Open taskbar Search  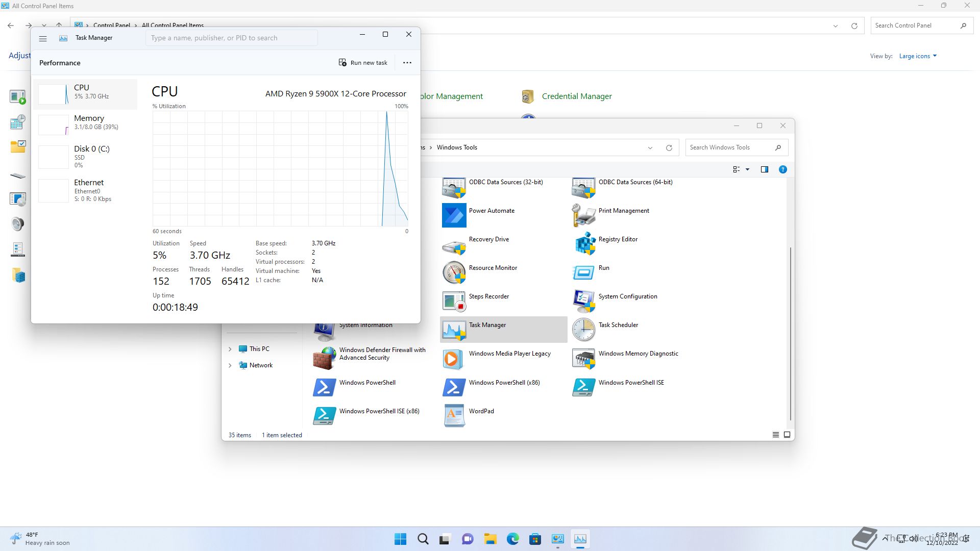click(423, 539)
